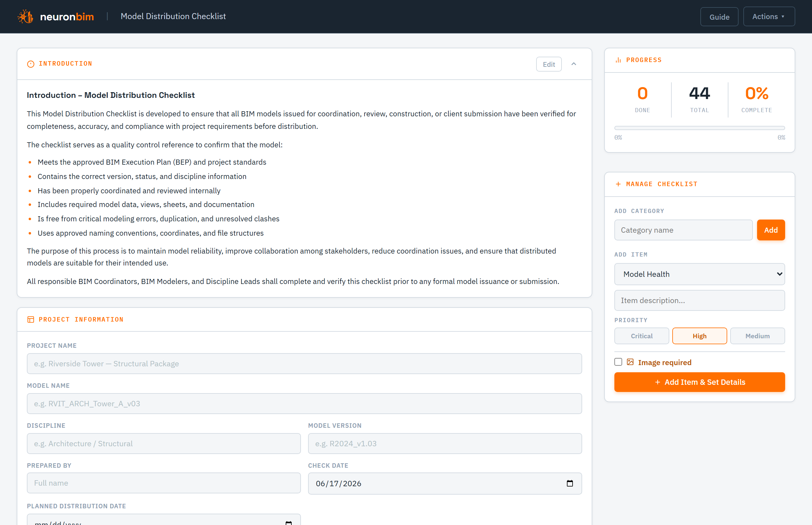Click the overall progress bar
Image resolution: width=812 pixels, height=525 pixels.
(x=699, y=128)
